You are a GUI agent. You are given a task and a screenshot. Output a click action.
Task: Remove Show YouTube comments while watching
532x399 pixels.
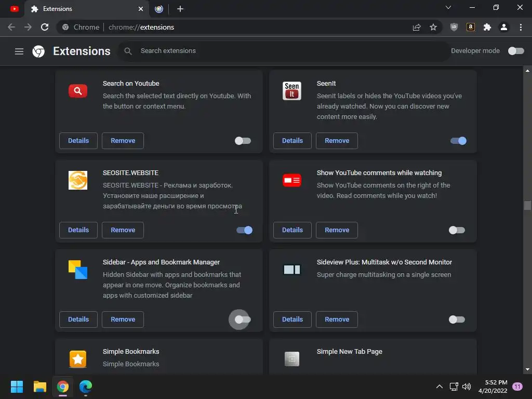pos(337,230)
